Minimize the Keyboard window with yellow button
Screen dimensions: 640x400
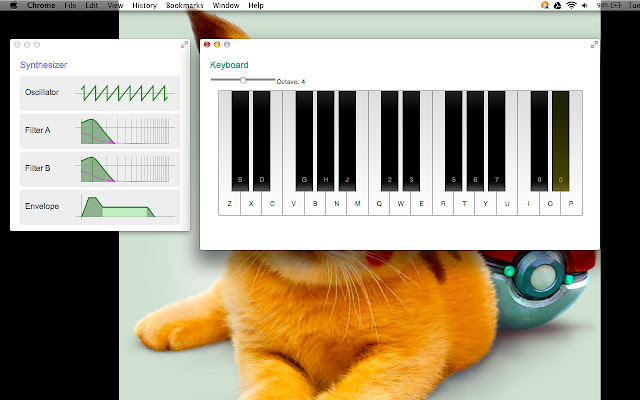217,44
